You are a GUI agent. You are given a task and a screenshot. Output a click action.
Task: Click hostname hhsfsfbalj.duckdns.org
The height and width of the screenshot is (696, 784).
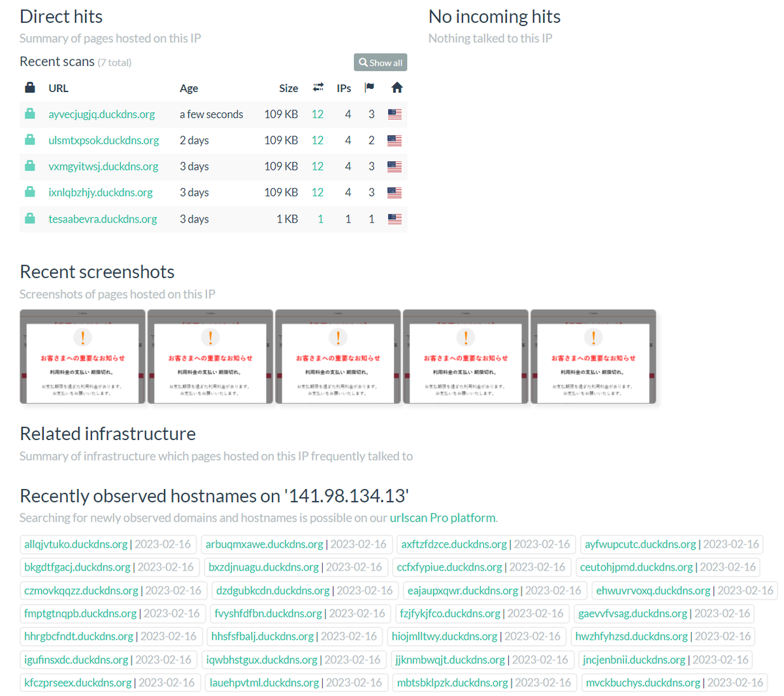tap(263, 637)
